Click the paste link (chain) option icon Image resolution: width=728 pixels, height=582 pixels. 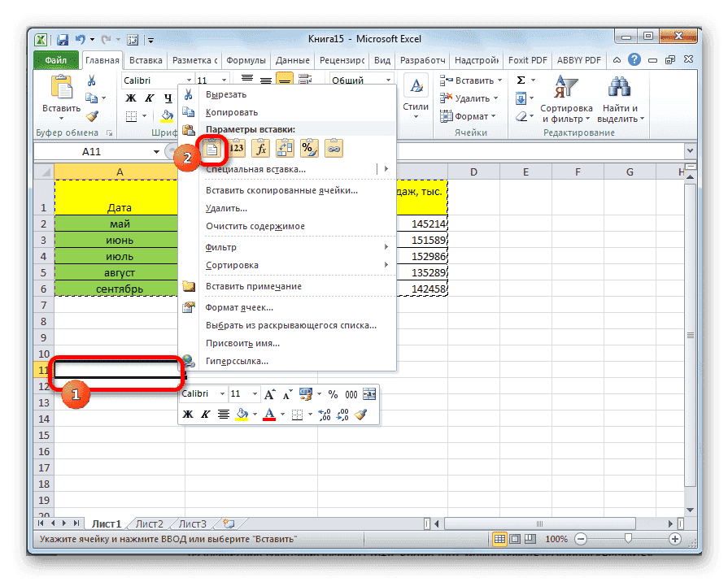(x=333, y=148)
